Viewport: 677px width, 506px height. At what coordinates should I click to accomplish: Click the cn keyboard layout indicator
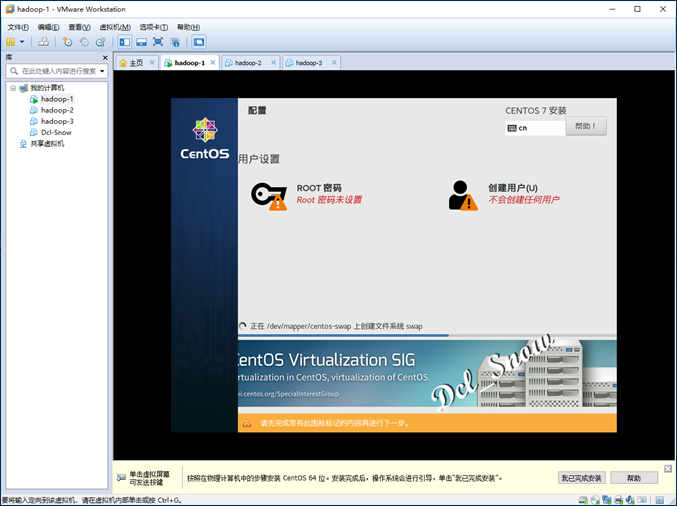(x=535, y=128)
